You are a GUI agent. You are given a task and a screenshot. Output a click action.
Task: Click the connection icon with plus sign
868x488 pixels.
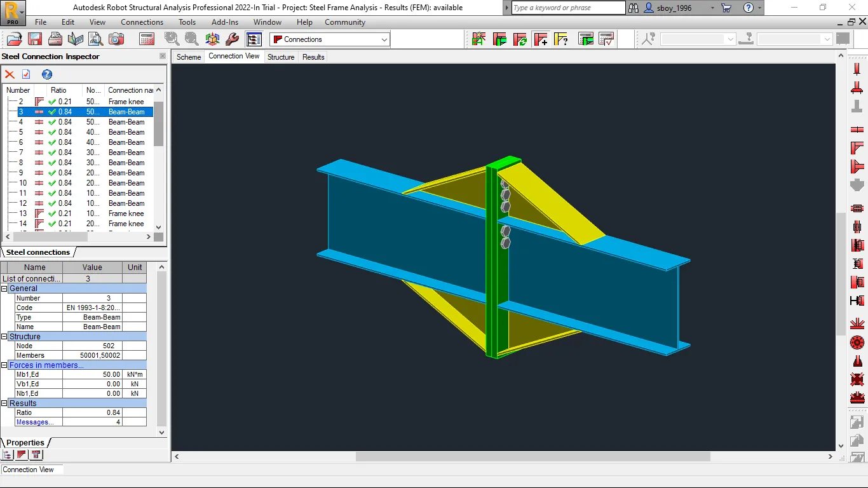(541, 39)
